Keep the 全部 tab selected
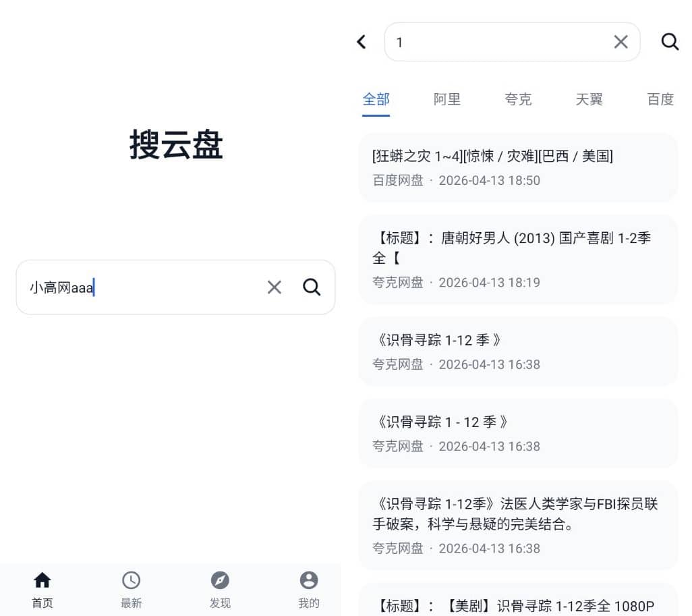The height and width of the screenshot is (616, 692). click(x=376, y=99)
